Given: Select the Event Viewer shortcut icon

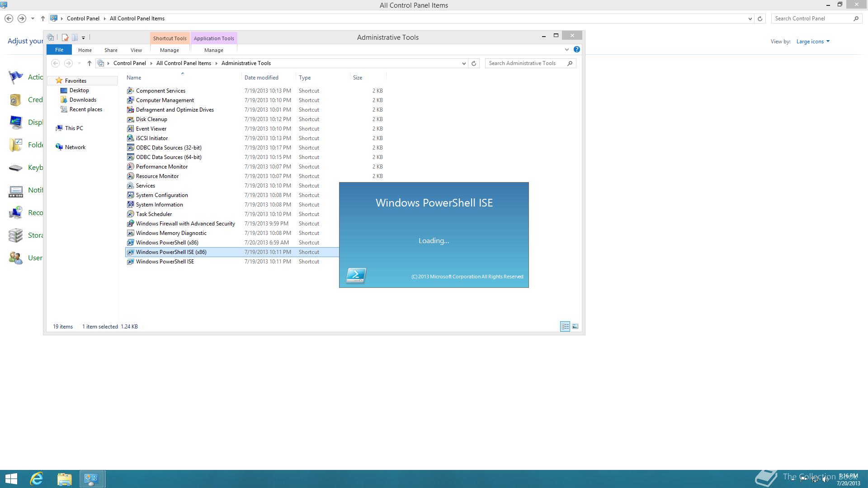Looking at the screenshot, I should tap(131, 129).
